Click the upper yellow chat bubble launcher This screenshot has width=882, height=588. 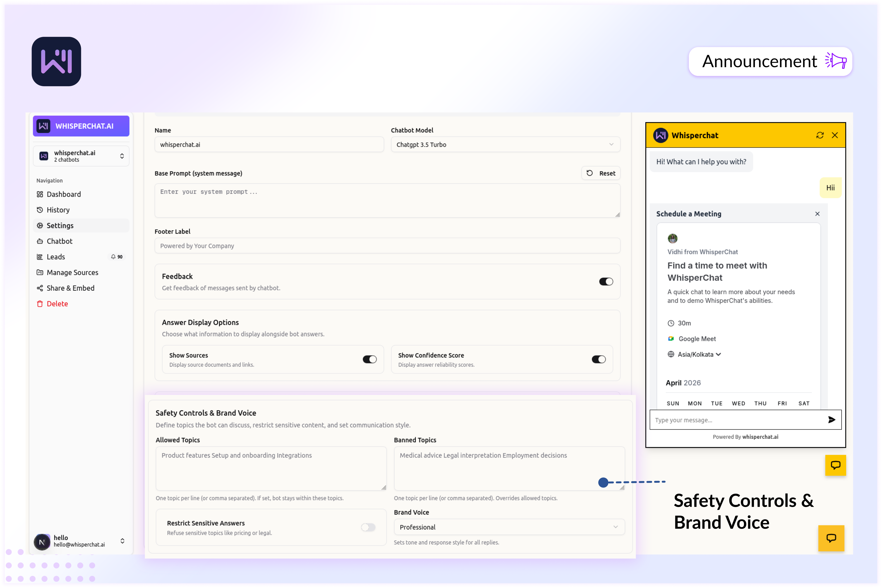[x=835, y=465]
